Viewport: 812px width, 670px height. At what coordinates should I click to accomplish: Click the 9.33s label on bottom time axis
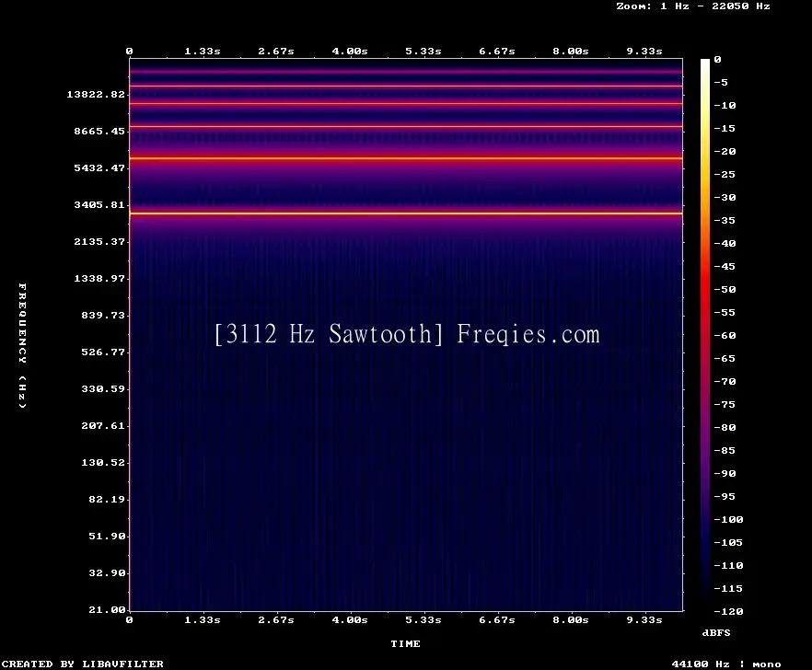tap(644, 619)
